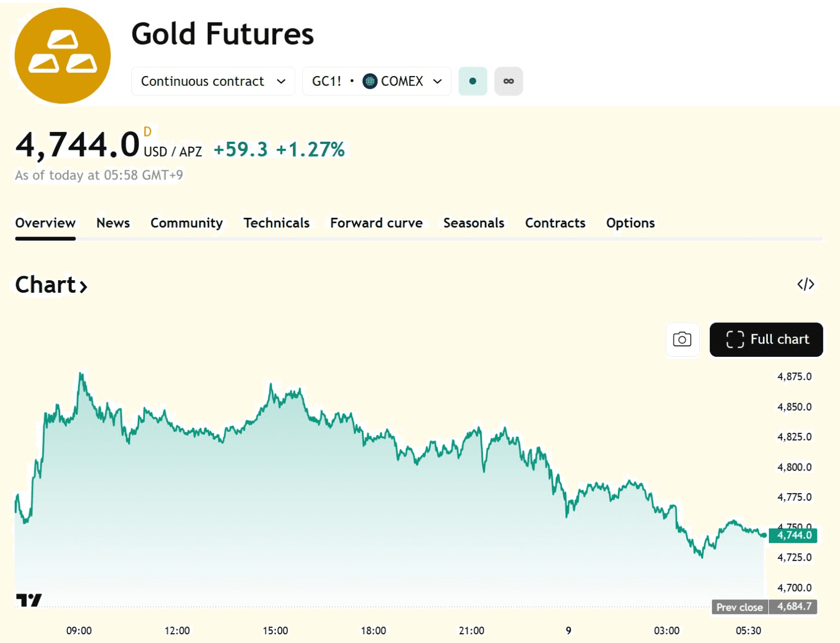Viewport: 840px width, 643px height.
Task: Toggle the infinity continuous contract button
Action: [509, 82]
